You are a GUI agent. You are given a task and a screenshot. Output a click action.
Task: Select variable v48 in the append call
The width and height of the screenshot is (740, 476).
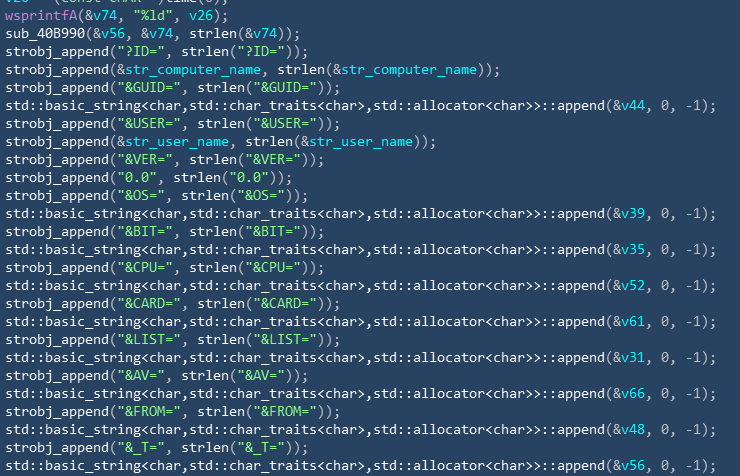pos(633,430)
